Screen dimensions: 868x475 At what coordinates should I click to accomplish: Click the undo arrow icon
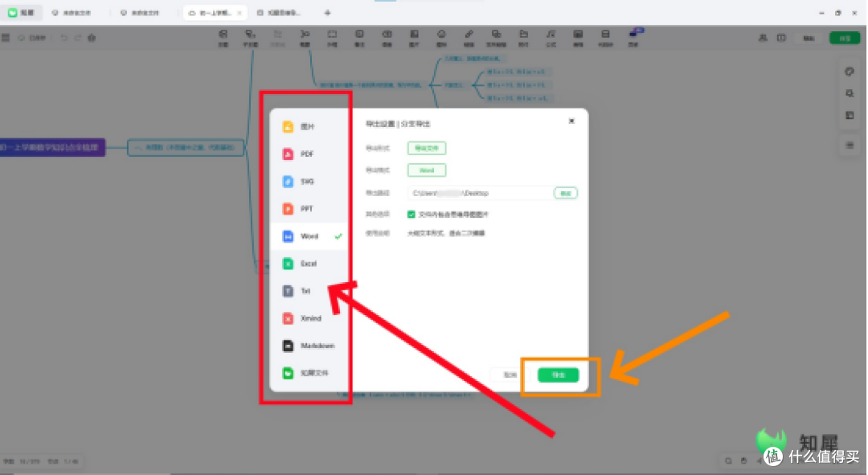63,38
